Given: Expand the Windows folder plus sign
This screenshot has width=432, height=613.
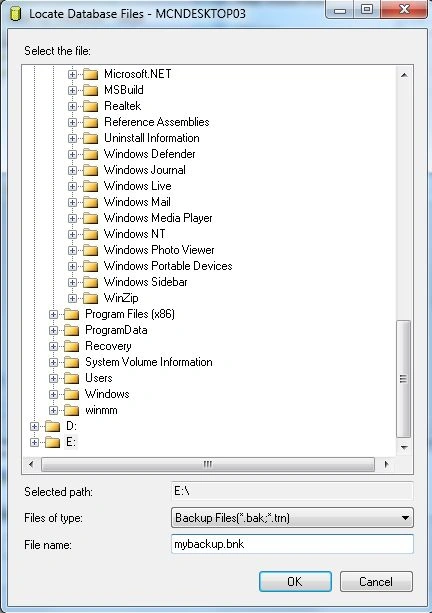Looking at the screenshot, I should coord(54,395).
